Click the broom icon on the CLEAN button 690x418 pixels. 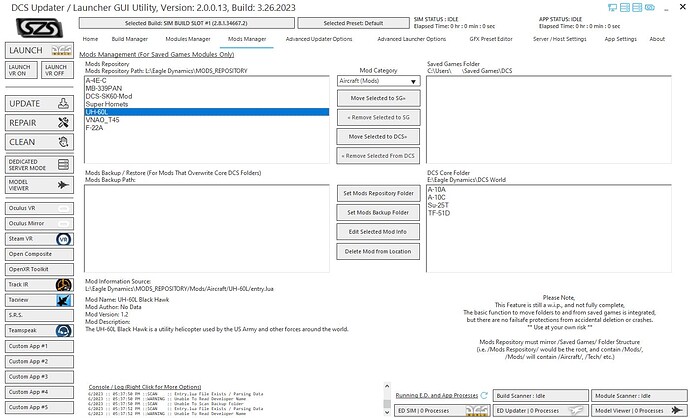coord(63,142)
